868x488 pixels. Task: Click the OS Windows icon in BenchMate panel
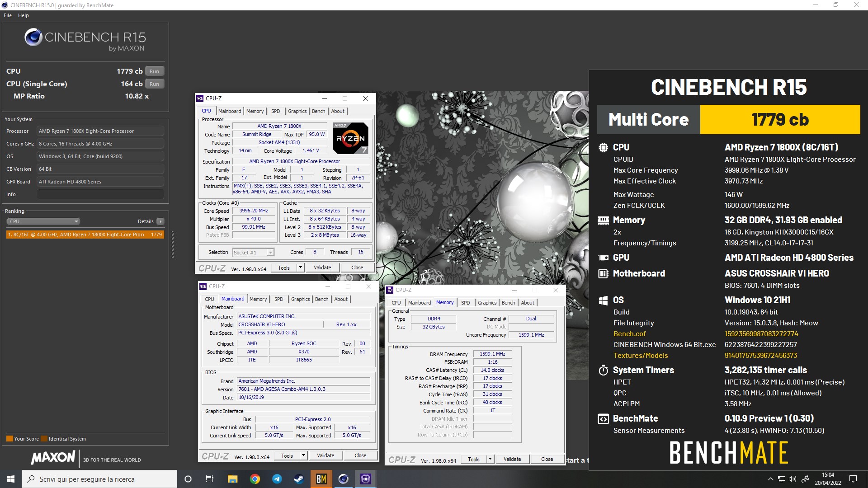click(x=603, y=300)
